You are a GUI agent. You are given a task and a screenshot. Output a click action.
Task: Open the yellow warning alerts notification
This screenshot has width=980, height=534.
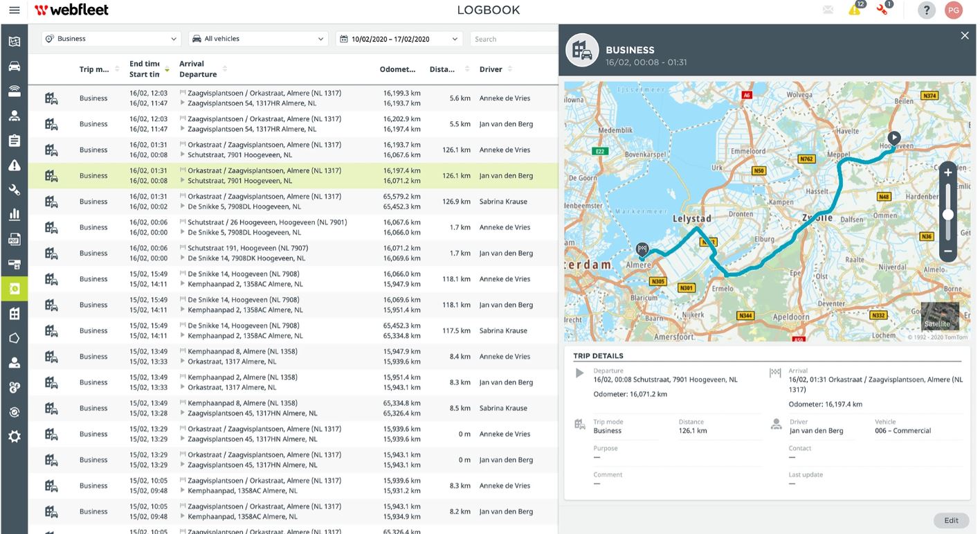click(855, 10)
